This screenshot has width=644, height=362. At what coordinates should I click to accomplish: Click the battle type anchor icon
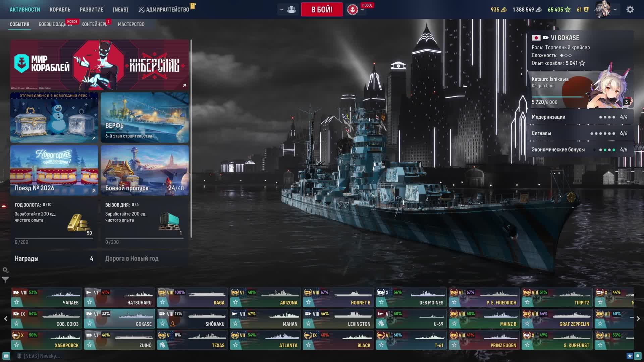pos(353,10)
